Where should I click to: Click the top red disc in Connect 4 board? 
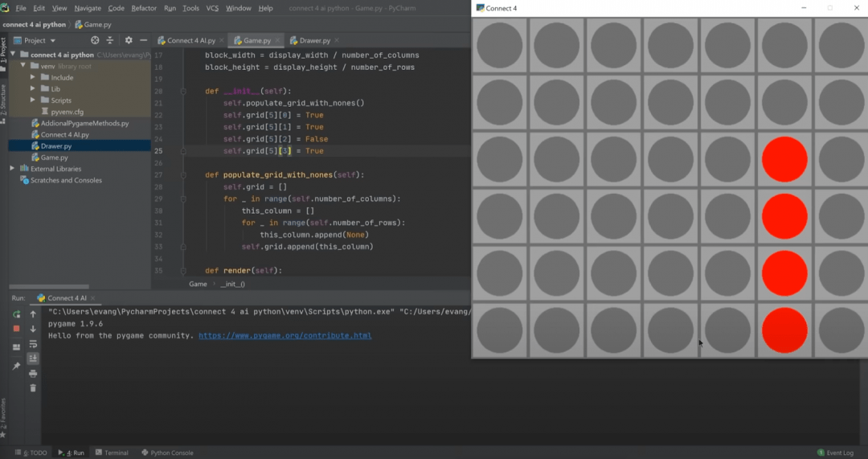click(x=784, y=158)
